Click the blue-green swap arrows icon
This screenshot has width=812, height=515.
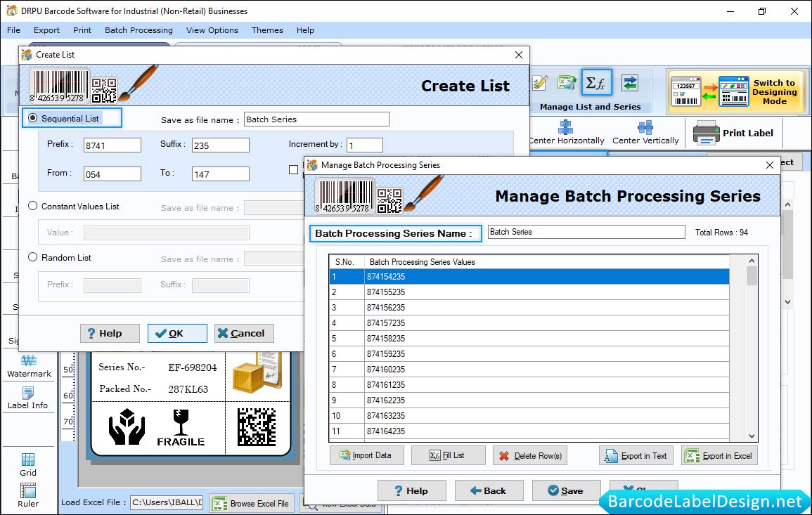coord(630,82)
